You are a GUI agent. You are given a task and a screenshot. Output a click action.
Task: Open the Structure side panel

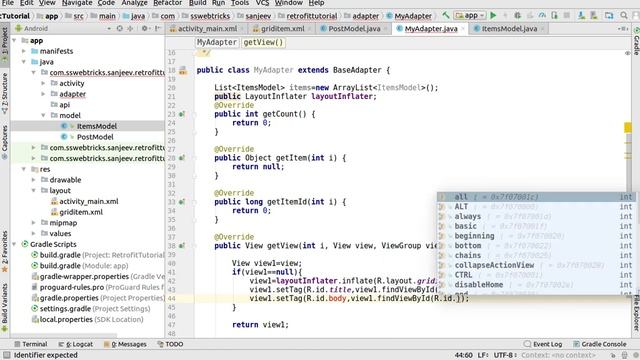[4, 94]
